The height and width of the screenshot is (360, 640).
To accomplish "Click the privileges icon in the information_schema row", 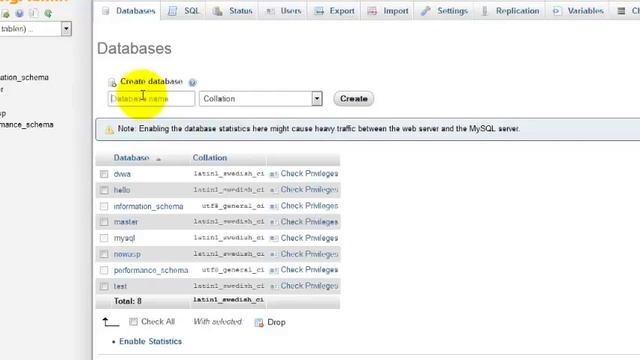I will coord(274,206).
